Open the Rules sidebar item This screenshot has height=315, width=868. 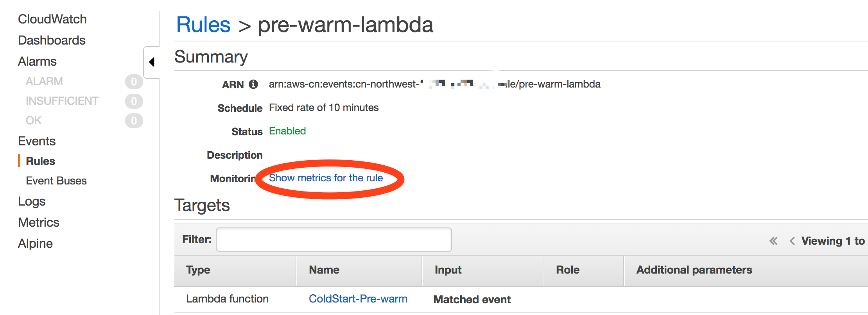coord(40,161)
